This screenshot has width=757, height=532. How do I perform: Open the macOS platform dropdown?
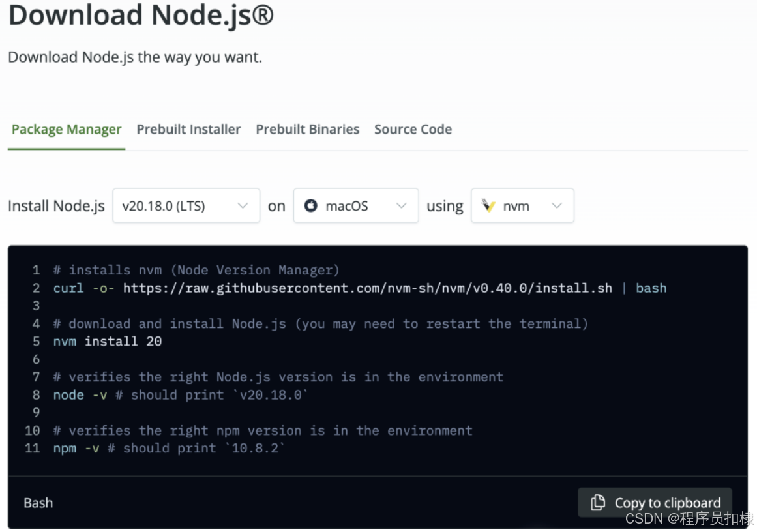coord(356,205)
